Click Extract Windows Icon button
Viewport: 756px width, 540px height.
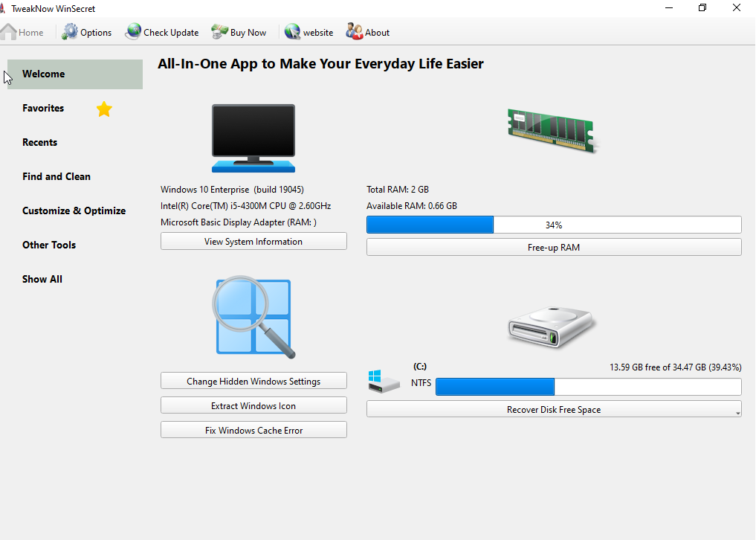pyautogui.click(x=253, y=405)
